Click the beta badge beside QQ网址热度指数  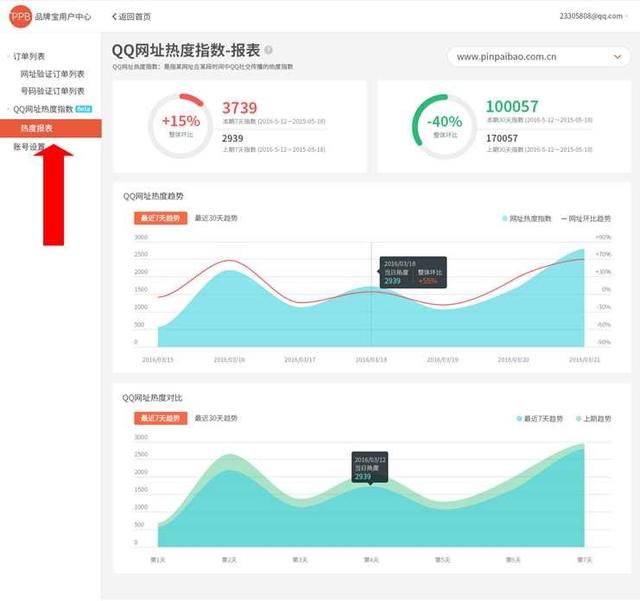tap(84, 109)
